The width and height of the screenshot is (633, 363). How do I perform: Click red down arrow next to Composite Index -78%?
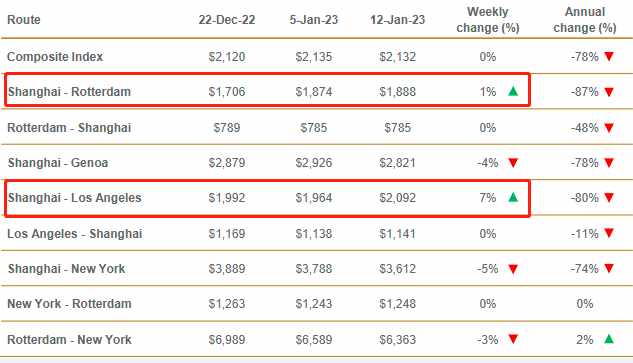coord(609,57)
